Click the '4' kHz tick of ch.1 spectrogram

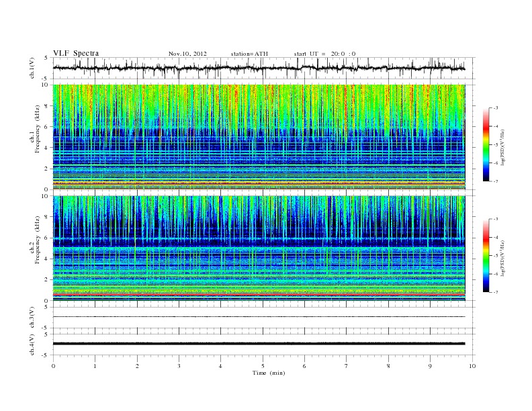coord(46,148)
